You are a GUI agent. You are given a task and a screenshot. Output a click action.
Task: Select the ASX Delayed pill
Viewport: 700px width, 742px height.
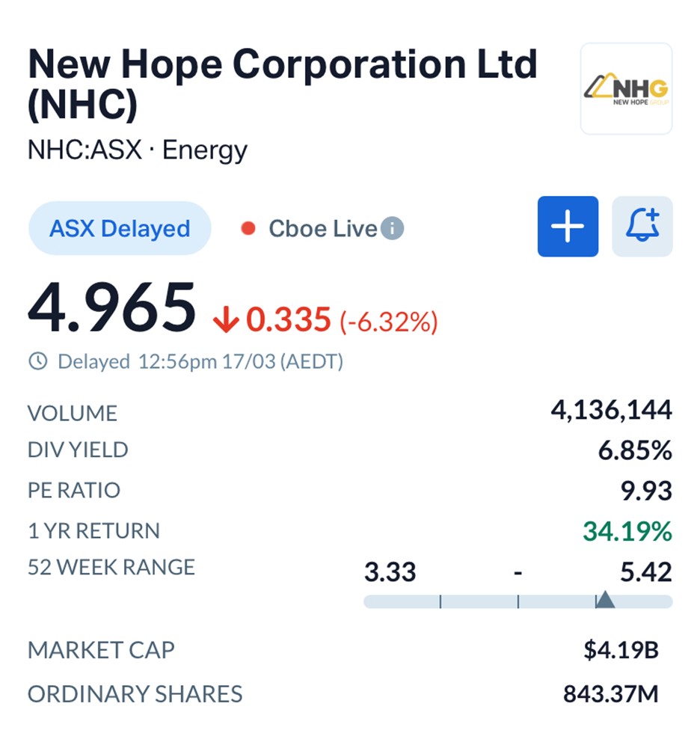pyautogui.click(x=120, y=228)
